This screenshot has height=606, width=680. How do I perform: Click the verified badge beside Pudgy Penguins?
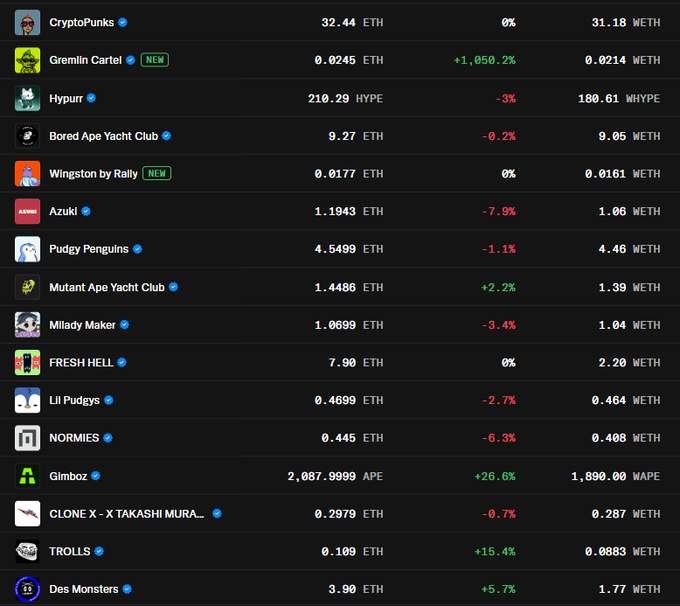click(x=137, y=249)
